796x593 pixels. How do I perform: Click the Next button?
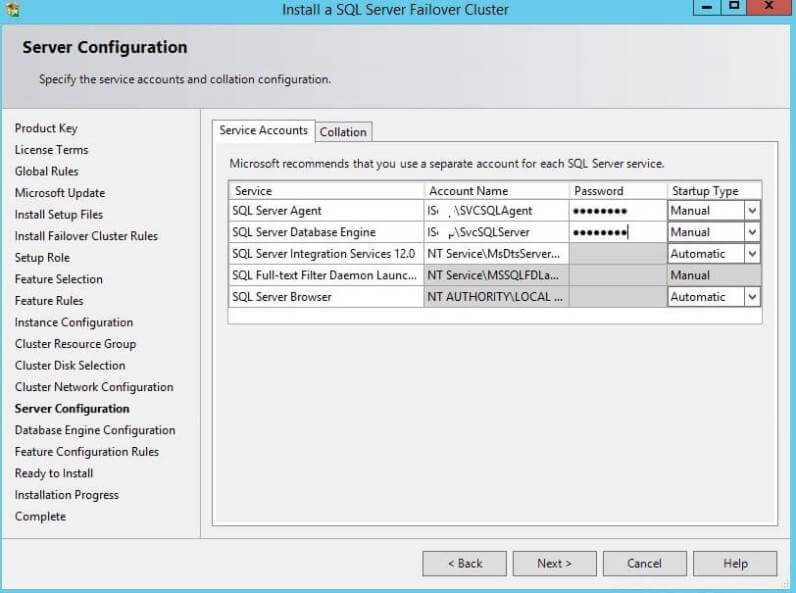(554, 564)
